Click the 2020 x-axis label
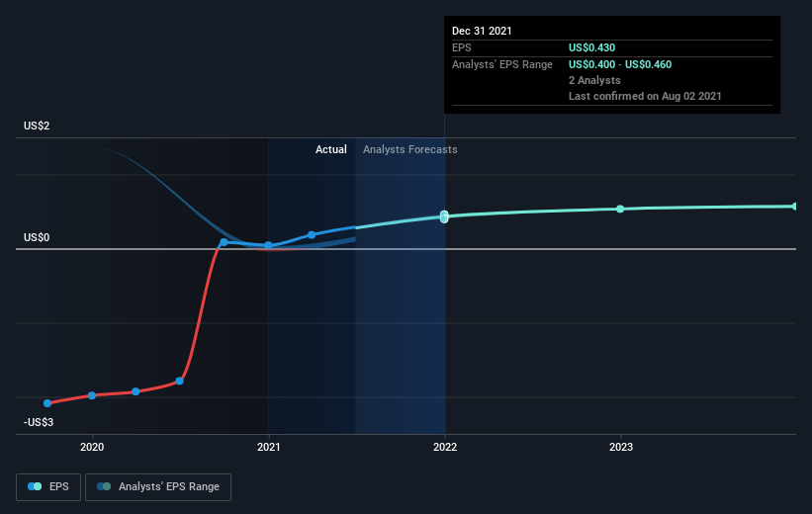The image size is (812, 514). click(x=92, y=447)
